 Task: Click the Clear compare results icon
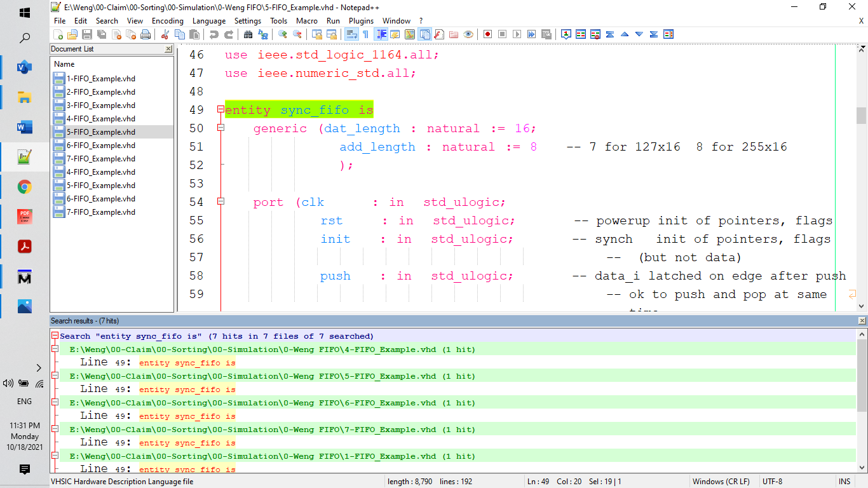coord(595,34)
